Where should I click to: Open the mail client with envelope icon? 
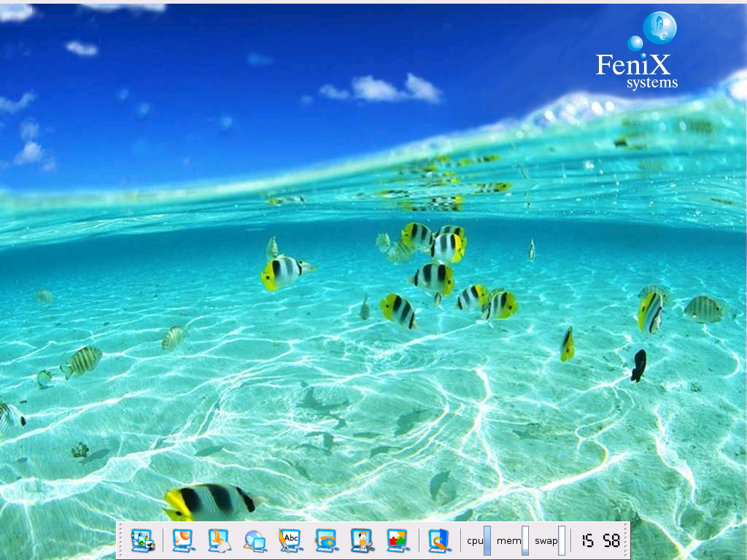click(219, 540)
